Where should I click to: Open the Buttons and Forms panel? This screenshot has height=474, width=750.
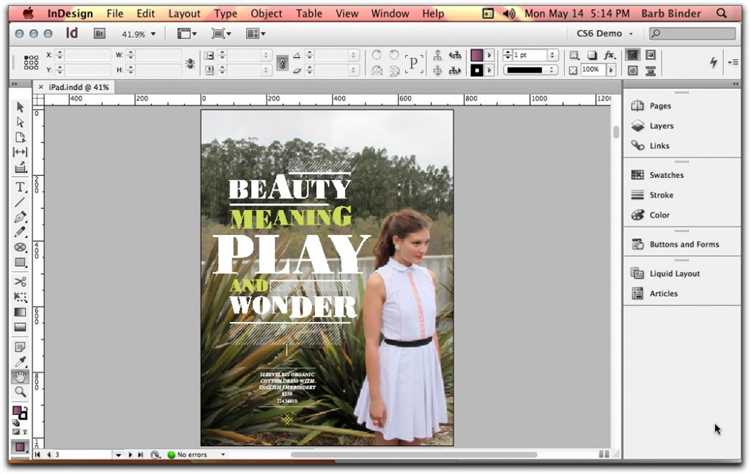[x=682, y=244]
